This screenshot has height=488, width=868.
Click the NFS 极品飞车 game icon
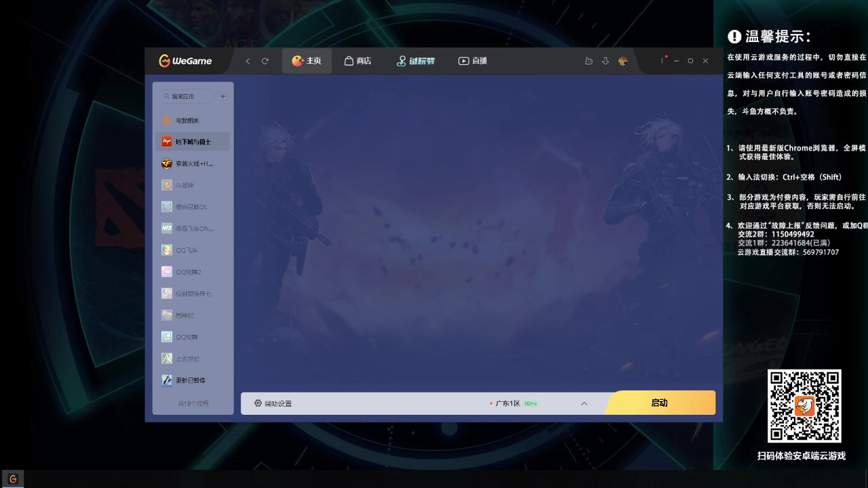coord(167,228)
